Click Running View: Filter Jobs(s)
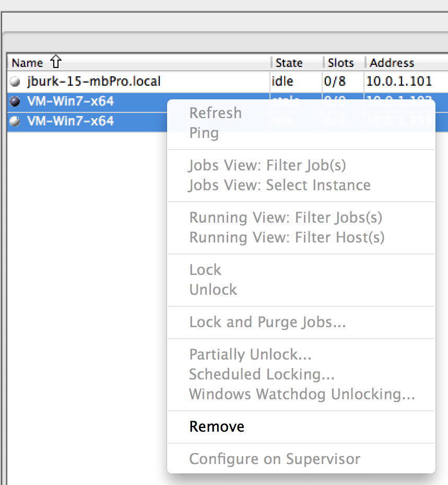 click(286, 217)
